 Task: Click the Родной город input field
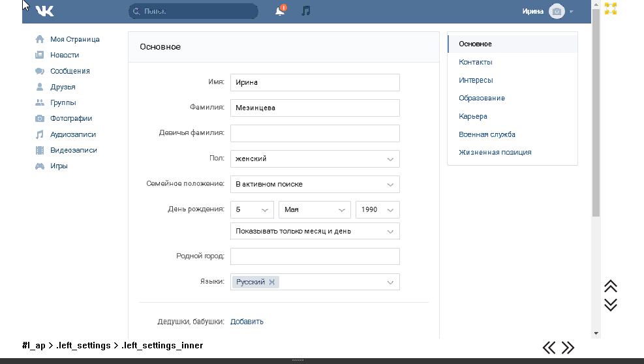coord(314,256)
